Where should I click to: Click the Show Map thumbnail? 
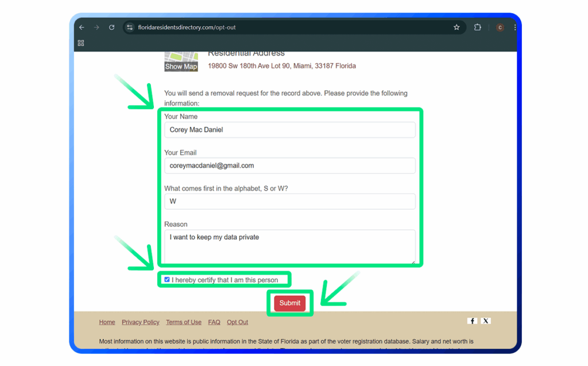pos(181,62)
